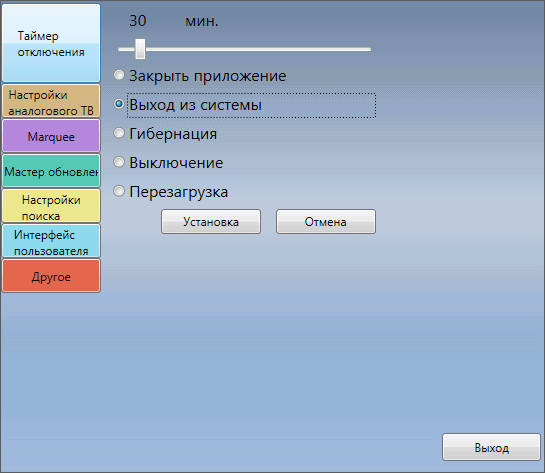Open the Настройки аналогового ТВ tab
This screenshot has height=473, width=545.
(x=51, y=101)
